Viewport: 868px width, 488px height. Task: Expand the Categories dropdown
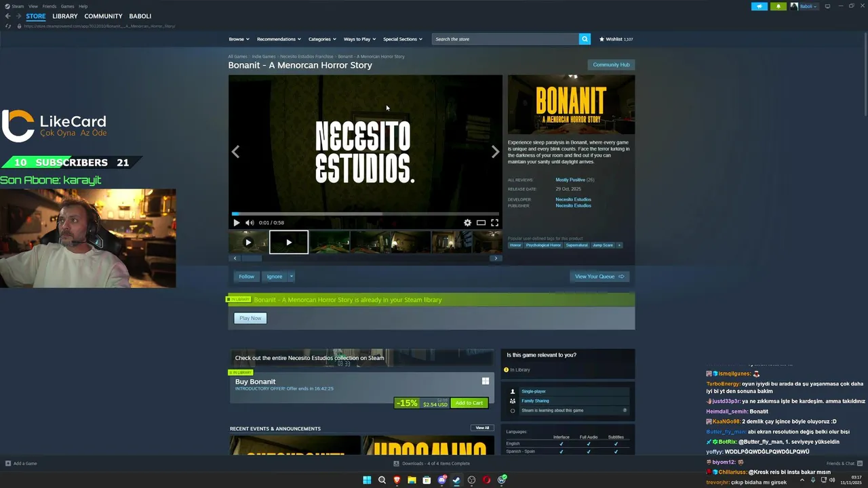(322, 39)
